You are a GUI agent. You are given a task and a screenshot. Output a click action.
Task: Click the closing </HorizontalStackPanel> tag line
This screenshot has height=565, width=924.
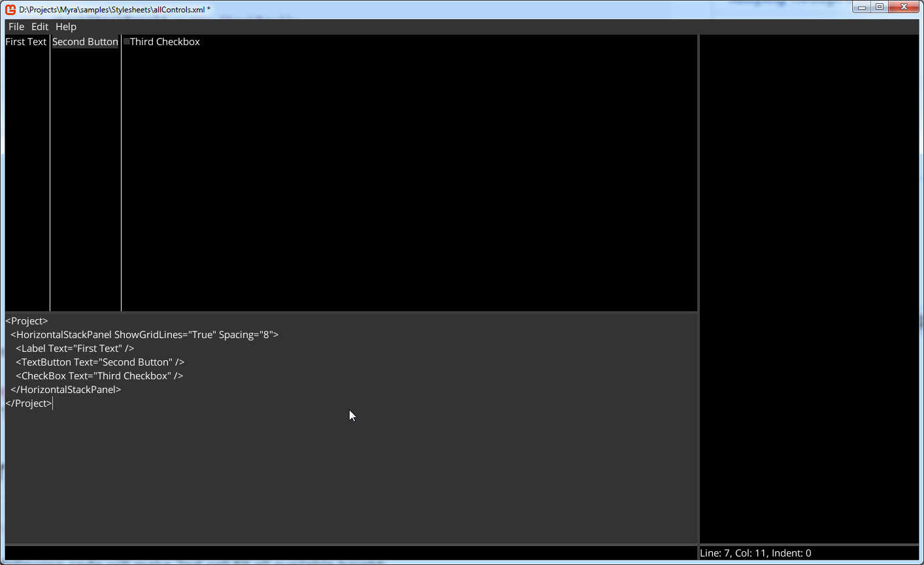click(66, 390)
